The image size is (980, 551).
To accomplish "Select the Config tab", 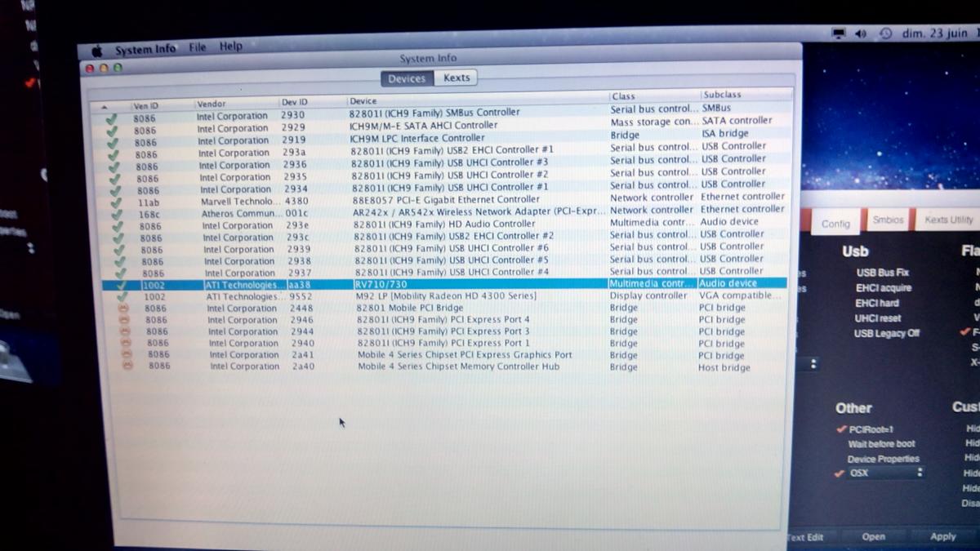I will [x=835, y=224].
